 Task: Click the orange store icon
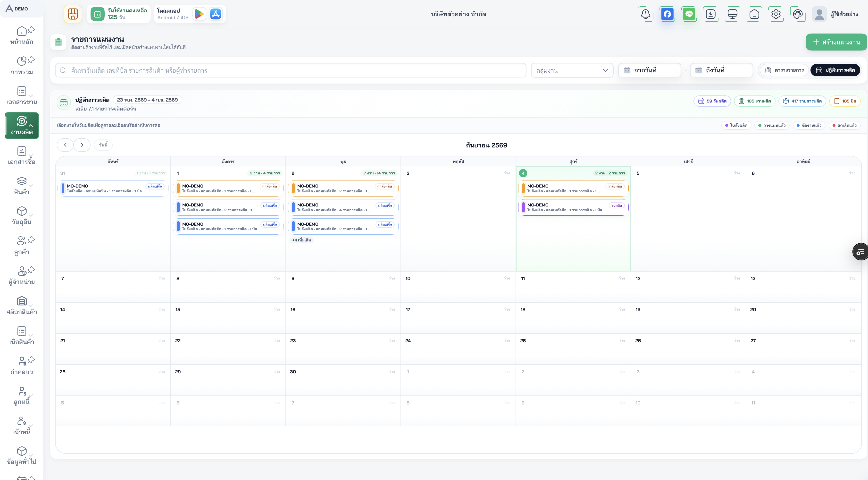click(x=73, y=14)
